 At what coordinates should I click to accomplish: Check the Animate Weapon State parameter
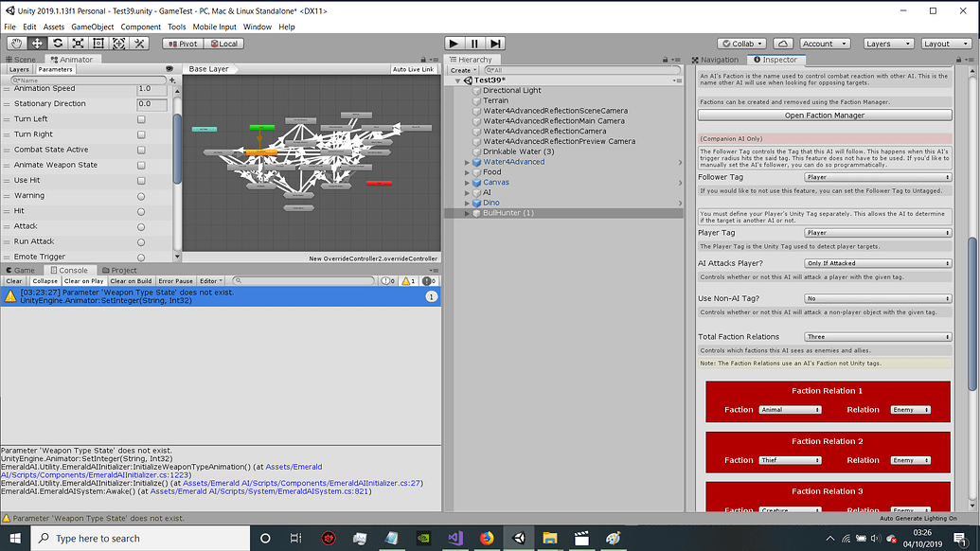point(141,165)
